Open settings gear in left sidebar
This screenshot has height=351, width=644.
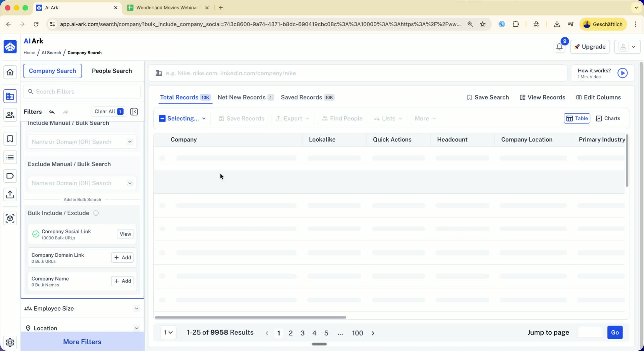pyautogui.click(x=10, y=342)
